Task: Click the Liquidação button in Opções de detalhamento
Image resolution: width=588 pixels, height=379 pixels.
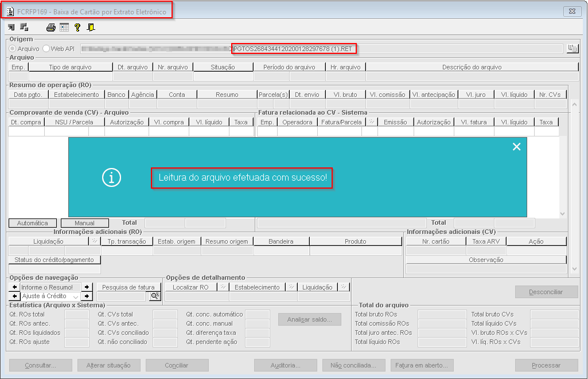Action: [x=317, y=287]
